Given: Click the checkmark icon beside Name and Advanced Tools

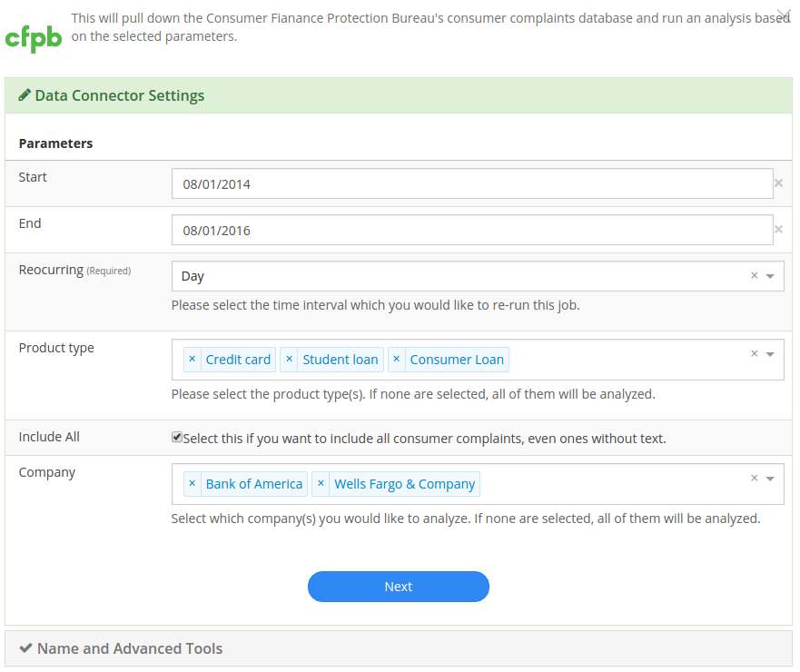Looking at the screenshot, I should coord(25,648).
